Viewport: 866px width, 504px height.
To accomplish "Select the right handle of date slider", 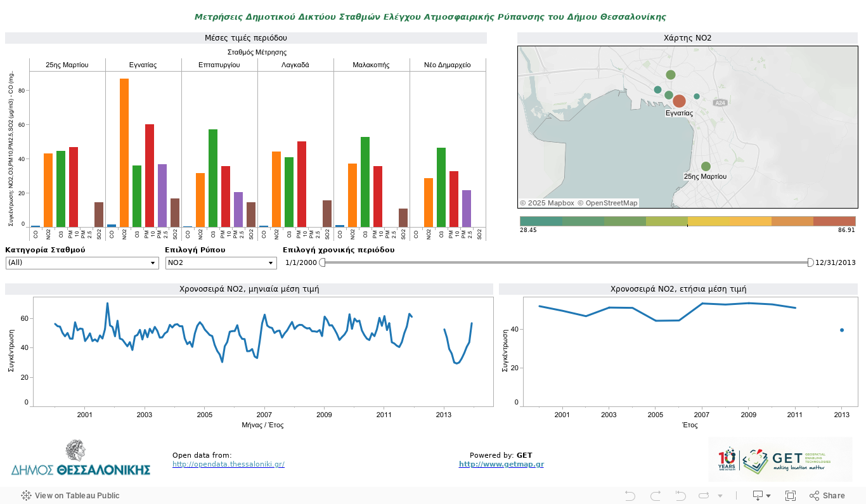I will pos(810,262).
